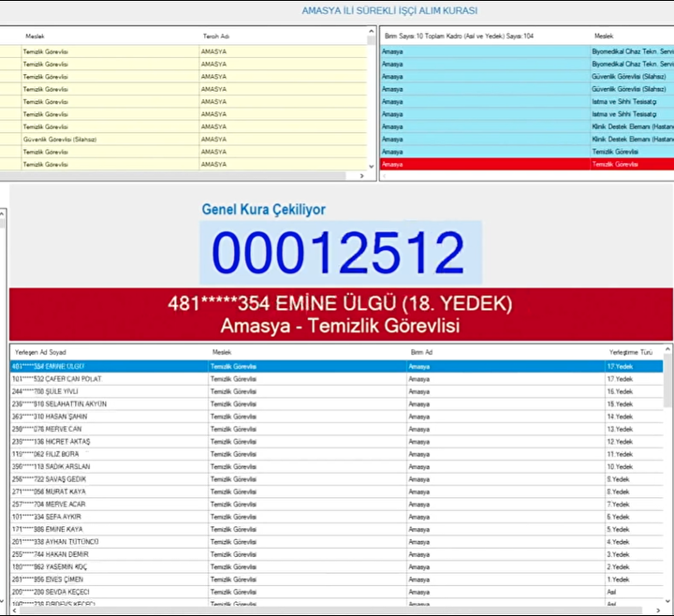Click scroll-up arrow of placed candidates table

667,349
